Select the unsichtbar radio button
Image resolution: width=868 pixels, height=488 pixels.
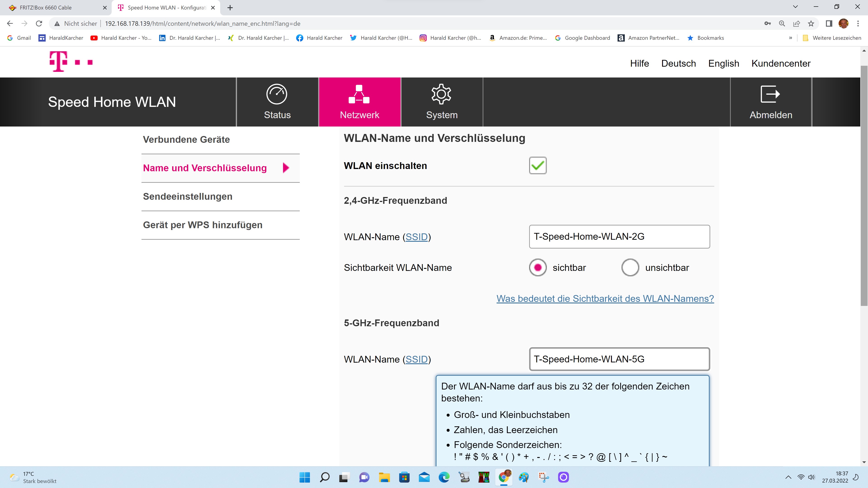coord(630,268)
